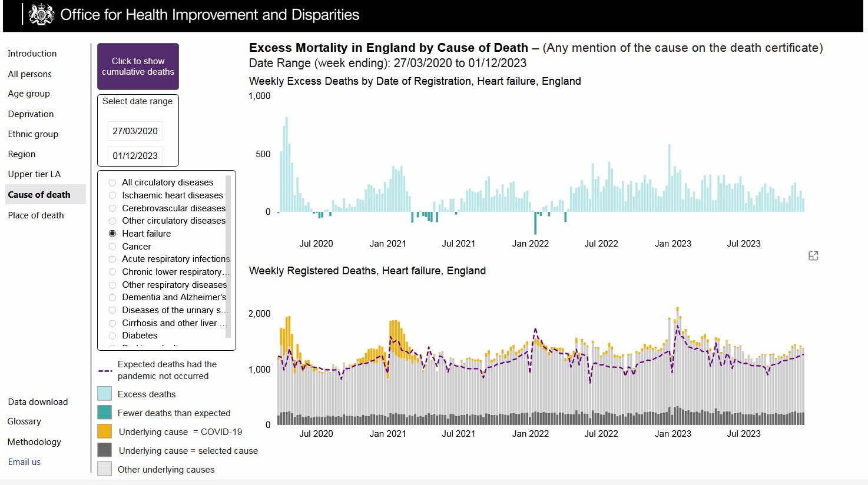Click the Excess Mortality in England heading
This screenshot has width=868, height=485.
(x=389, y=48)
